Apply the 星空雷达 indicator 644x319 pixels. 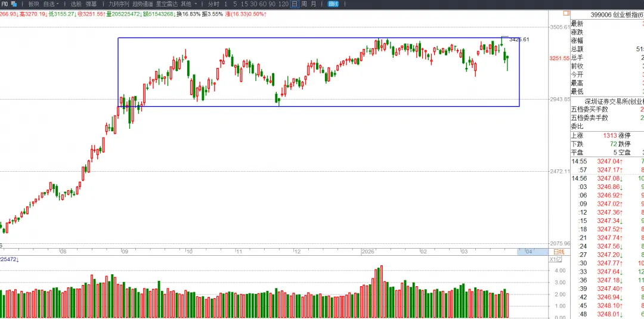[x=167, y=4]
